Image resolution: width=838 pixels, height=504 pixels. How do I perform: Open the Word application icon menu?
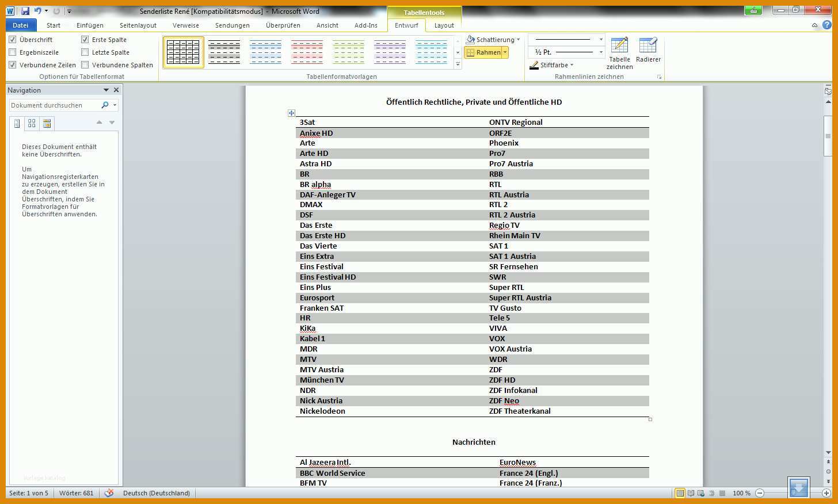point(10,11)
